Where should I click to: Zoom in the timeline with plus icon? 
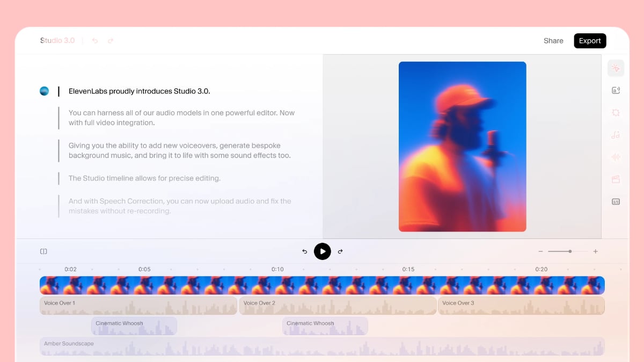coord(595,251)
